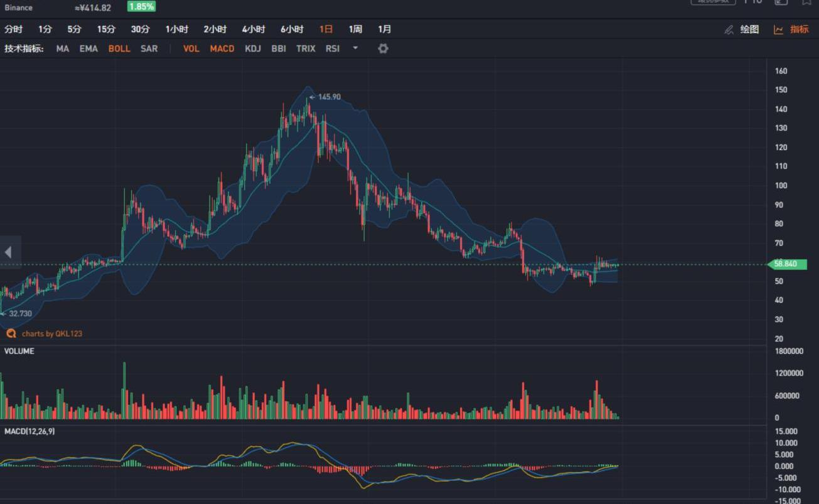
Task: Click the QKL123 logo icon on chart
Action: coord(11,334)
